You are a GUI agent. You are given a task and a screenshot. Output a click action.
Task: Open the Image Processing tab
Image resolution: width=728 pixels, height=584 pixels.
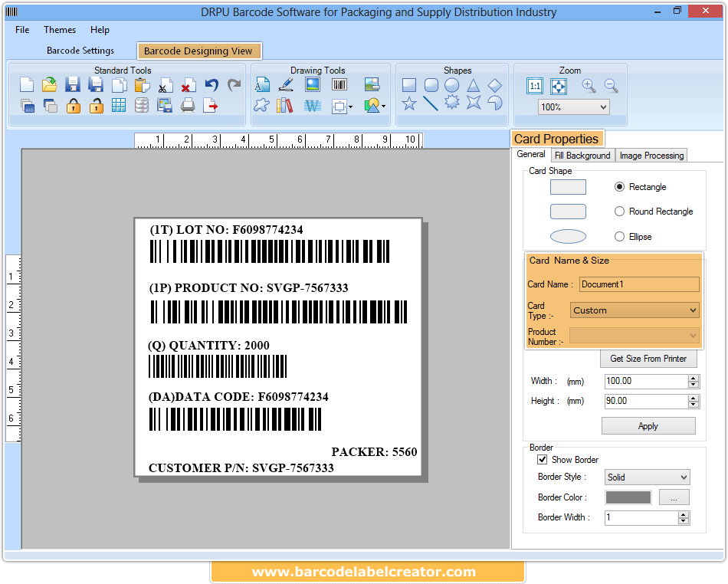pos(651,156)
